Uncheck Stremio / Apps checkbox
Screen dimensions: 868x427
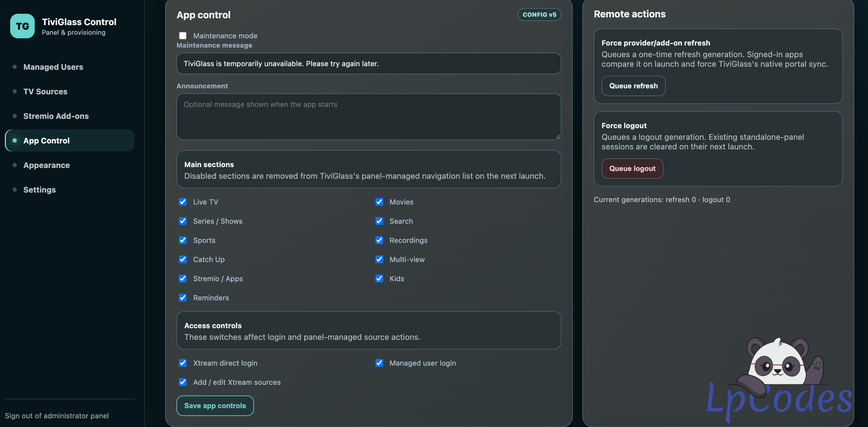(183, 278)
